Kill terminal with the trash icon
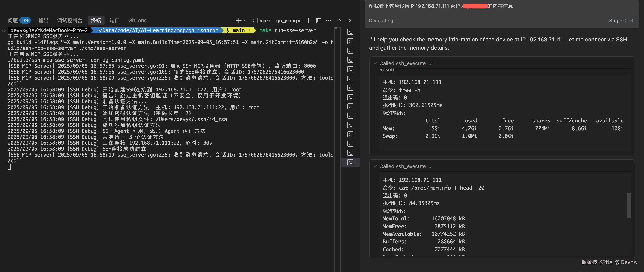This screenshot has width=644, height=272. [x=318, y=20]
